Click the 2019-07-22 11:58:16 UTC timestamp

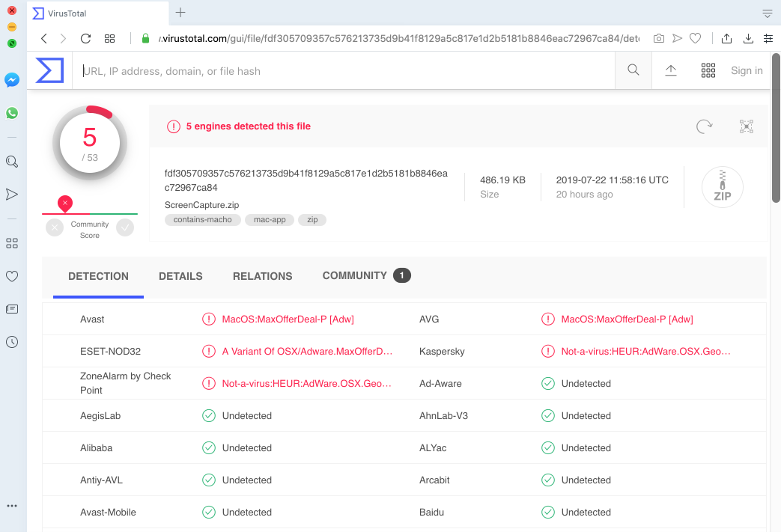(x=613, y=180)
